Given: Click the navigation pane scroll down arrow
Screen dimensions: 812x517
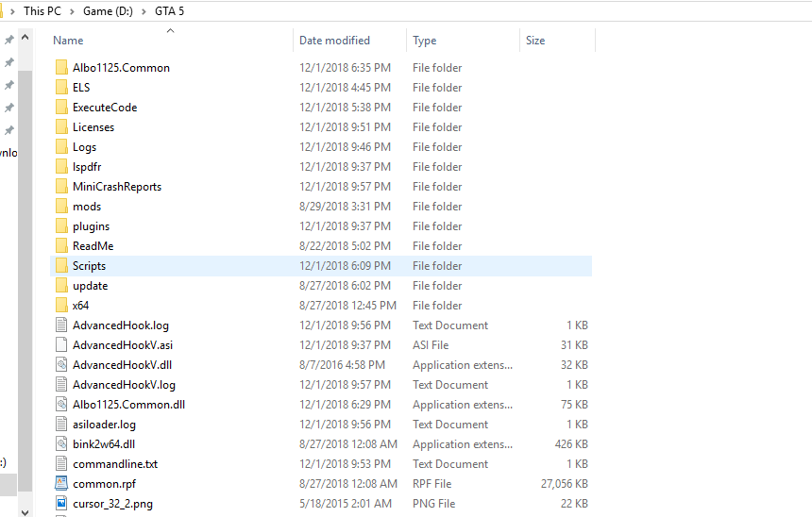Looking at the screenshot, I should [25, 512].
